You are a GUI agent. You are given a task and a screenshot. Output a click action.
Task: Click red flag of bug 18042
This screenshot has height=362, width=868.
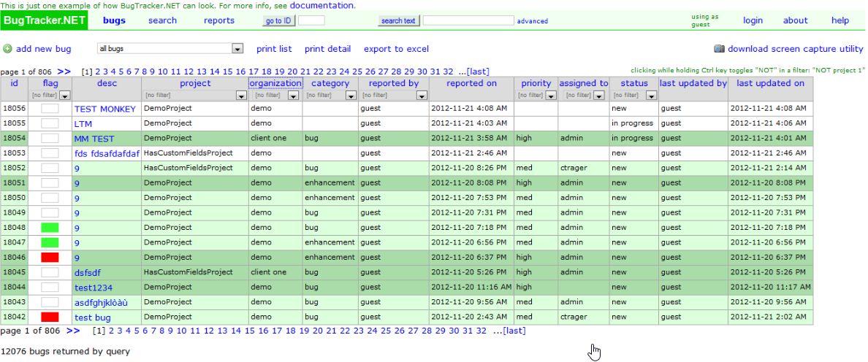click(x=50, y=317)
